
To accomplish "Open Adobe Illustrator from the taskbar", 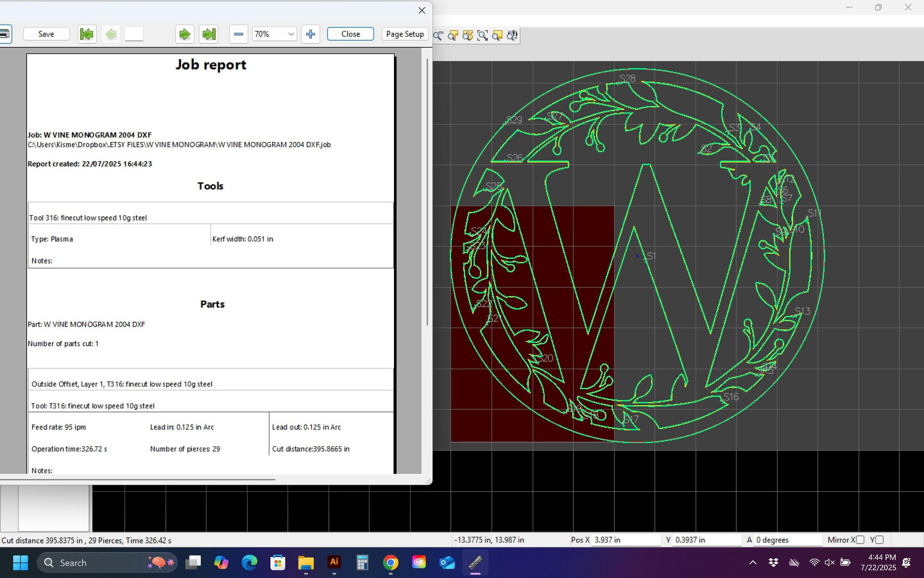I will coord(334,562).
